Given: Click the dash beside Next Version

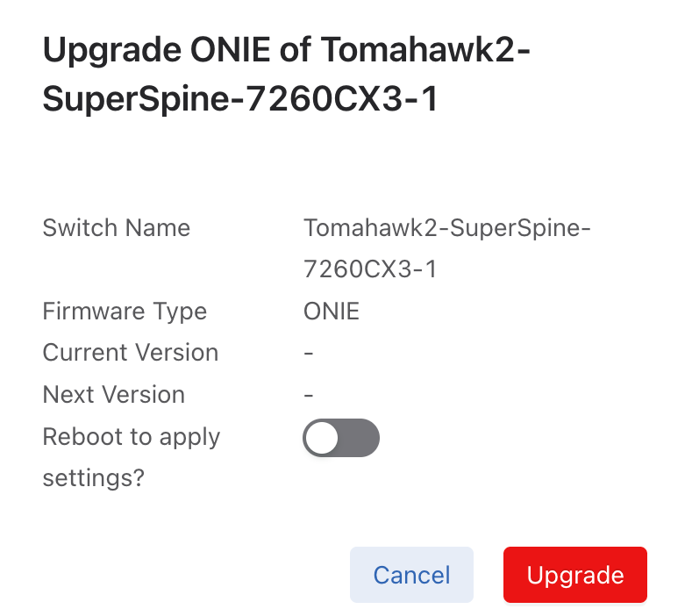Looking at the screenshot, I should (x=309, y=394).
